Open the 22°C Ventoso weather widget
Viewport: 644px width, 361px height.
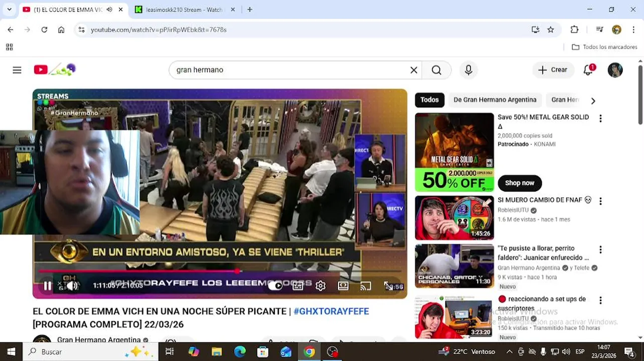pos(468,352)
